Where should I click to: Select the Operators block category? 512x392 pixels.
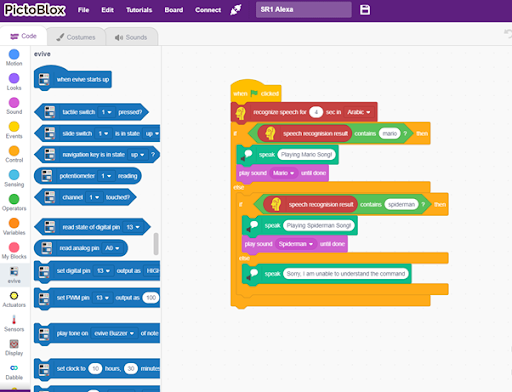tap(14, 202)
